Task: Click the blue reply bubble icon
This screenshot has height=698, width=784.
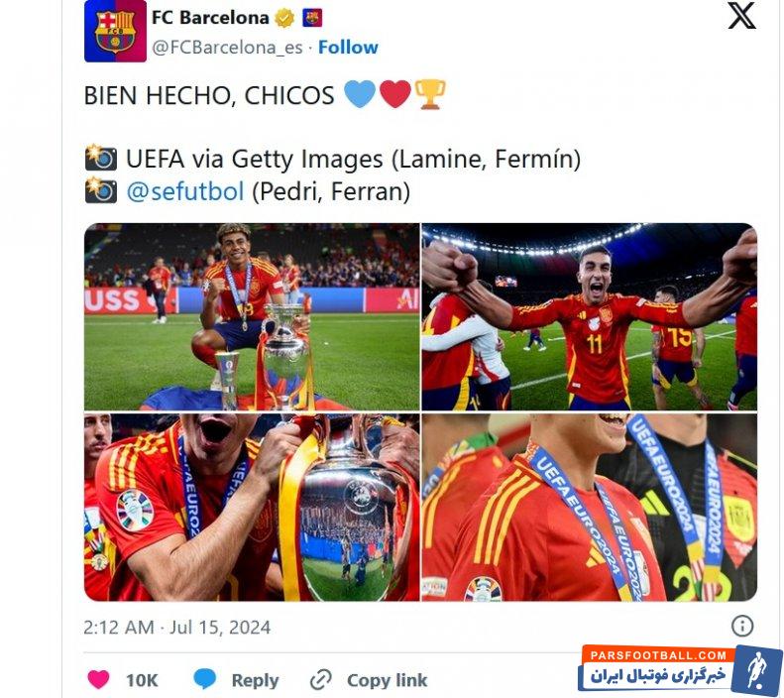Action: tap(204, 679)
